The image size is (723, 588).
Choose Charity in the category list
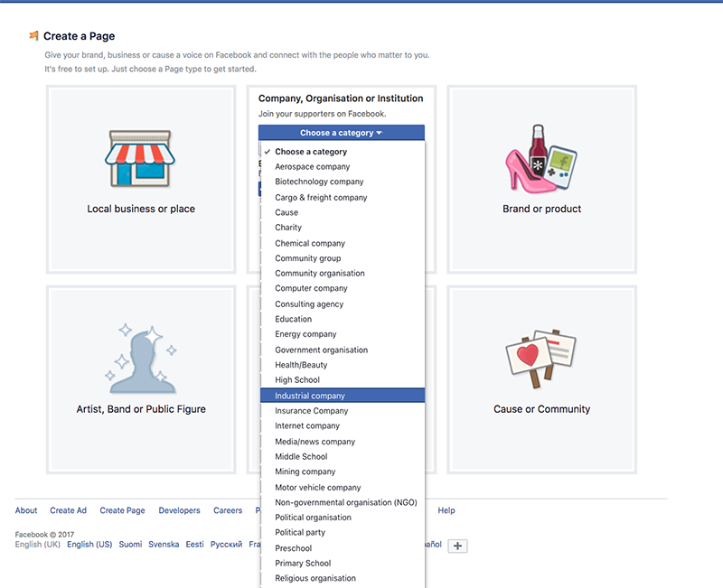[343, 228]
